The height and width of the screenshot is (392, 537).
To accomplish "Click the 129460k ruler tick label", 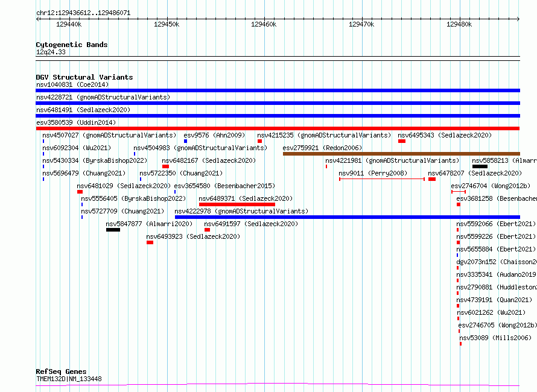I will pyautogui.click(x=264, y=24).
